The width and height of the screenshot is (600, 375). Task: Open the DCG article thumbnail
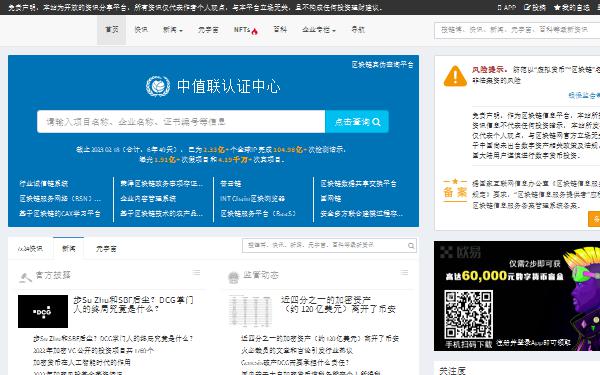[43, 311]
